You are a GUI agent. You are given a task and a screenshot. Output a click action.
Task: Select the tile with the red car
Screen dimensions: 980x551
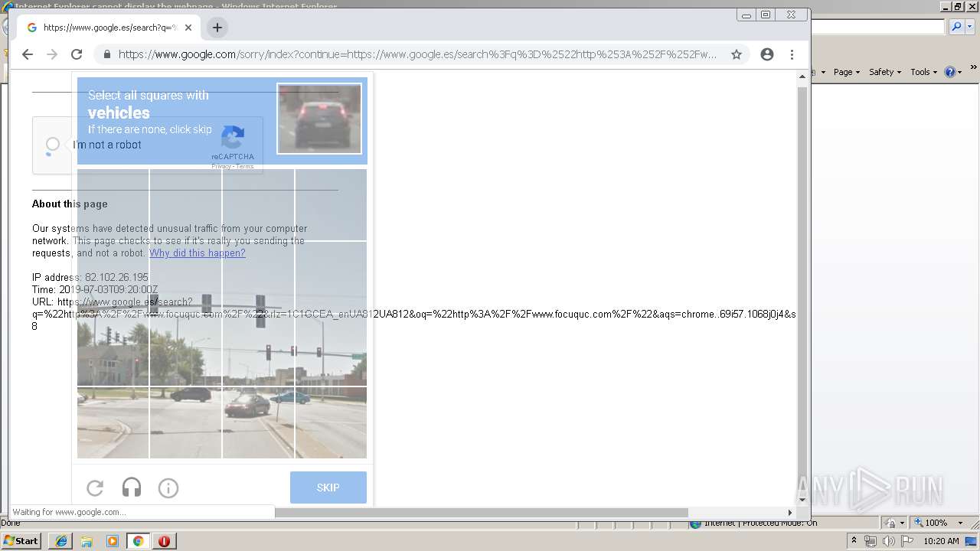(258, 423)
